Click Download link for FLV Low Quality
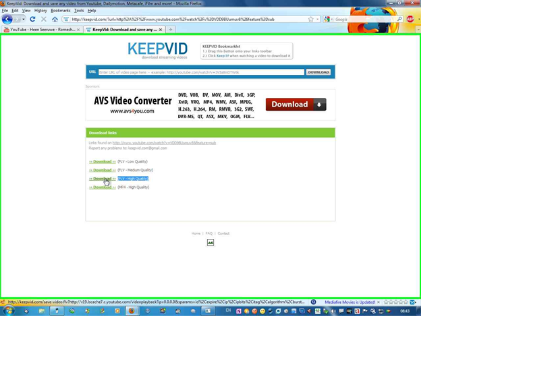This screenshot has height=392, width=552. point(102,162)
